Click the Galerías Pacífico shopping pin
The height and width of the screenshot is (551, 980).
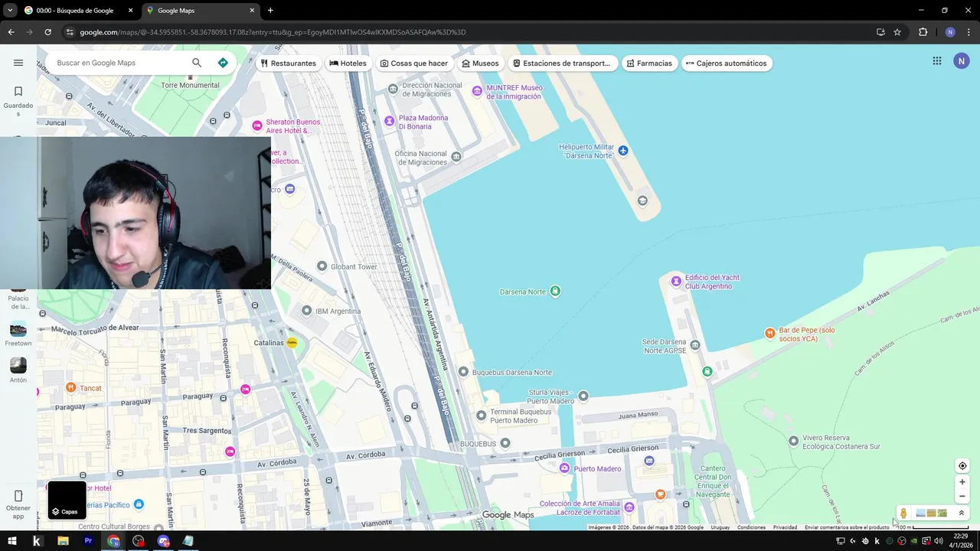tap(139, 504)
